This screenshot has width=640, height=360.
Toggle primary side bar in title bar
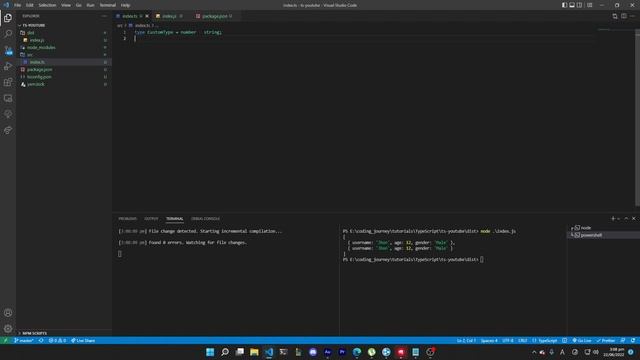coord(564,5)
